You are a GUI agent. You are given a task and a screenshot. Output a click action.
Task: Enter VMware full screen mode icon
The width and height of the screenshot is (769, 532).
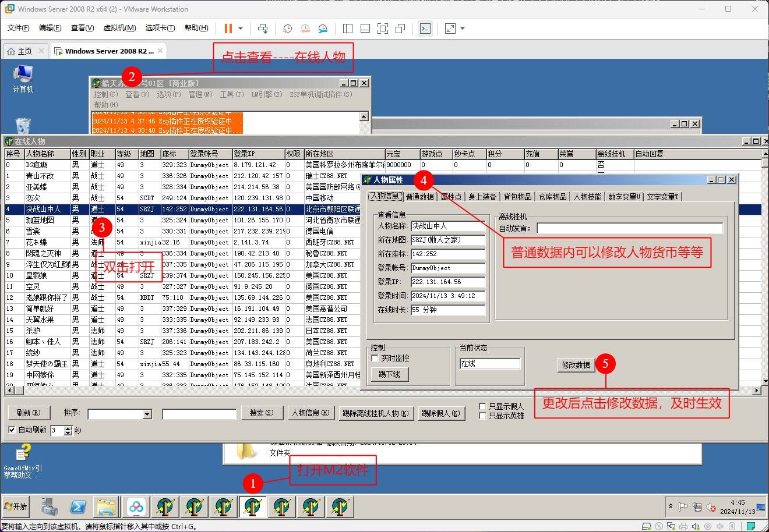382,28
